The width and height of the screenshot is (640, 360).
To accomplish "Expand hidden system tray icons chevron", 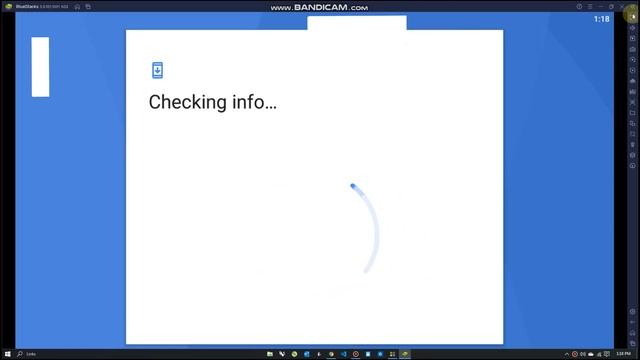I will coord(567,354).
